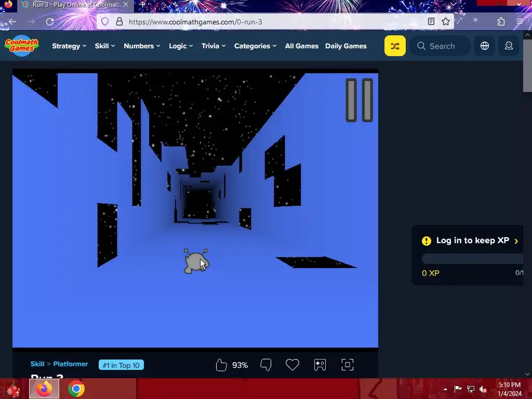Click the Search input field
This screenshot has width=532, height=399.
pos(441,46)
